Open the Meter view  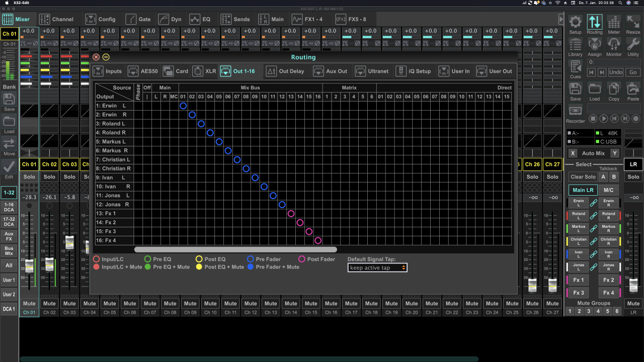(614, 25)
